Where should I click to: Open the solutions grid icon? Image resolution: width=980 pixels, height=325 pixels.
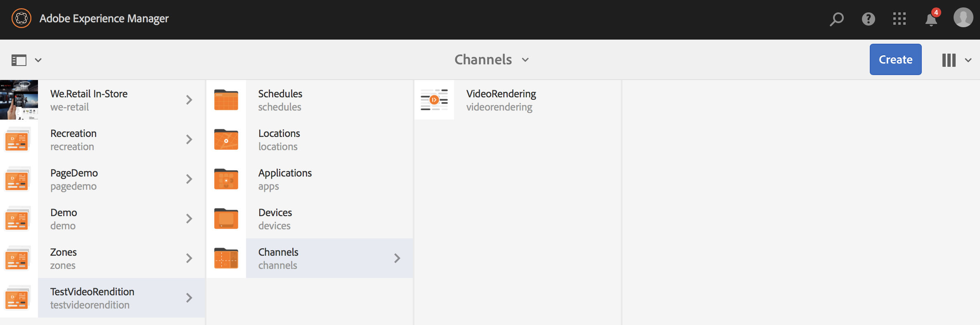click(900, 19)
